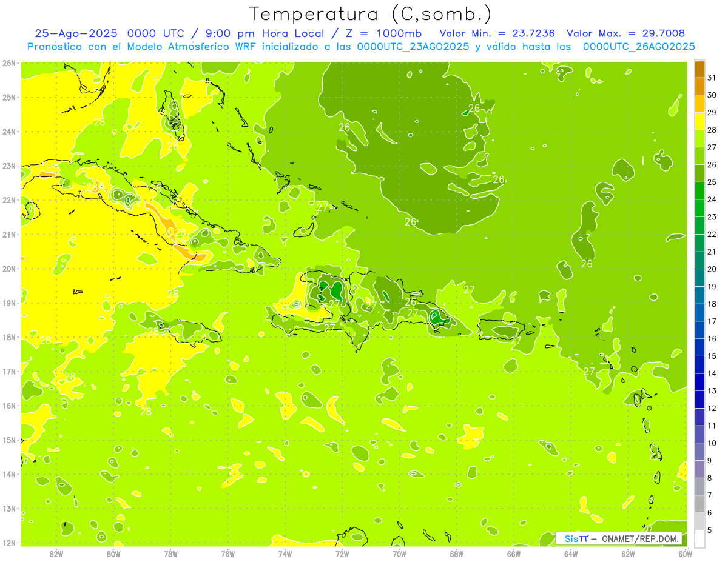Click the "24N" latitude axis label
The height and width of the screenshot is (562, 728).
pos(8,132)
